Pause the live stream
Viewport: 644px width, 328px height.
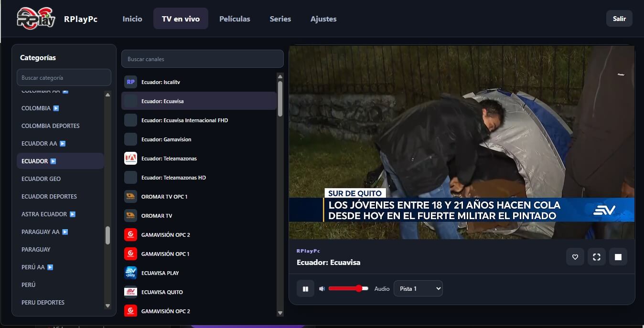pyautogui.click(x=305, y=288)
